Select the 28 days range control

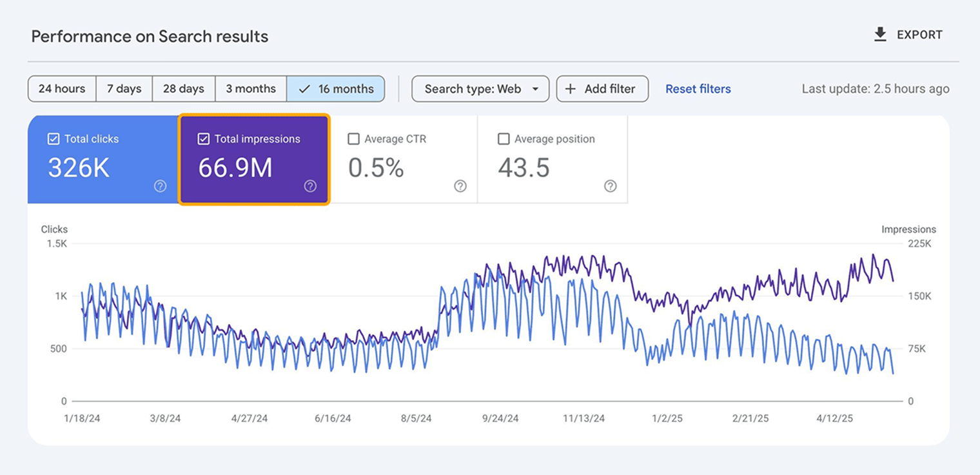point(183,88)
